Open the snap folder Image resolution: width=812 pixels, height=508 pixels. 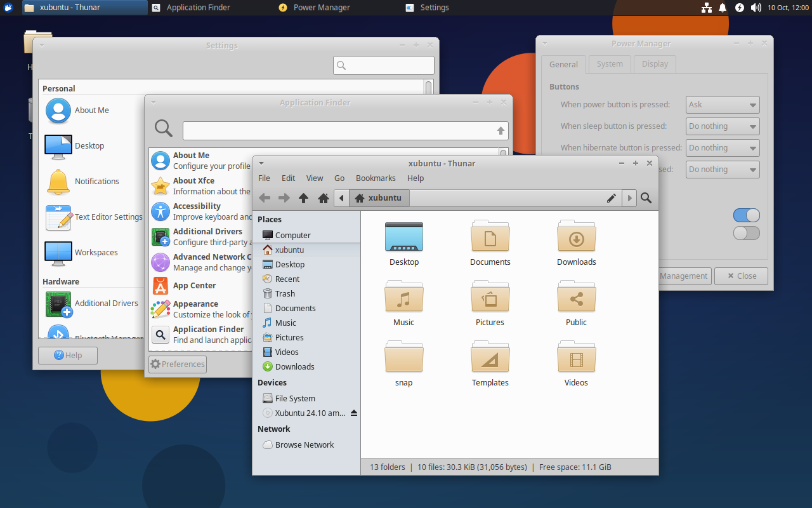(404, 364)
